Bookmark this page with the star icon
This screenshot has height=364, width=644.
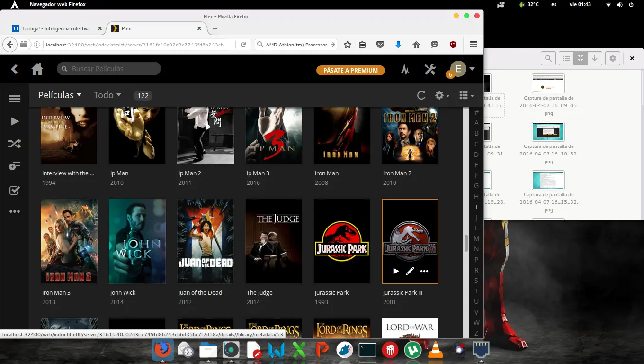click(348, 45)
